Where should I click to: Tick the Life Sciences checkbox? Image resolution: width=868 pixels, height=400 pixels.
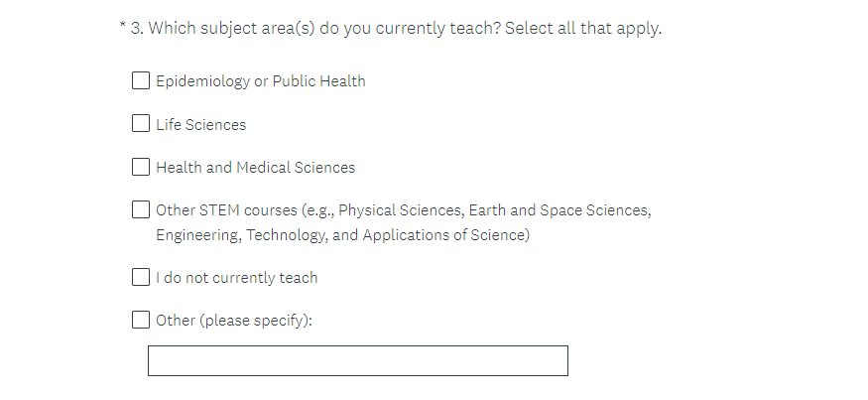141,124
